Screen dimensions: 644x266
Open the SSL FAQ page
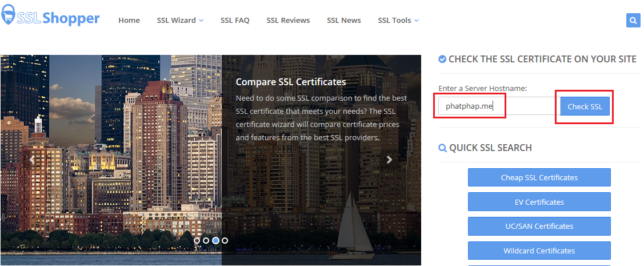235,20
